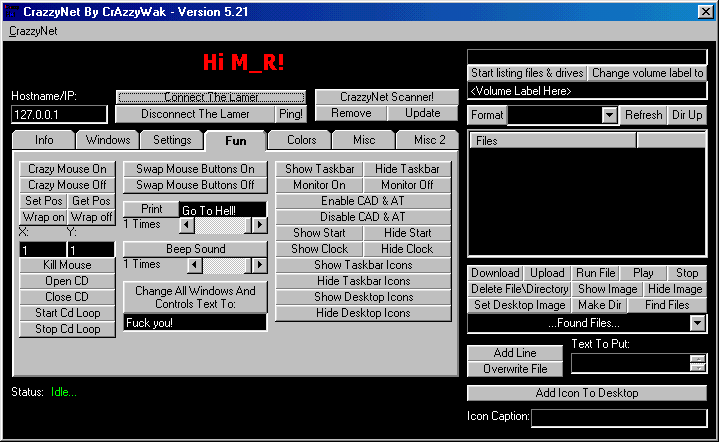Click Add Icon To Desktop button
This screenshot has height=442, width=719.
point(587,393)
